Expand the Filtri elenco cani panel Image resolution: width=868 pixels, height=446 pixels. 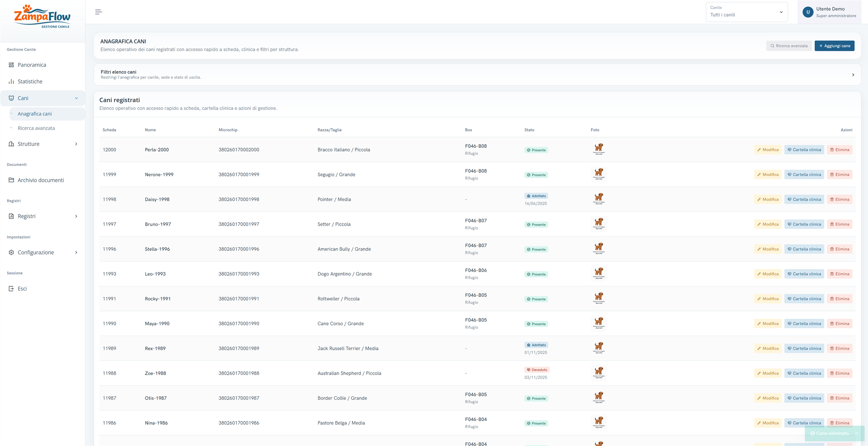pos(477,74)
